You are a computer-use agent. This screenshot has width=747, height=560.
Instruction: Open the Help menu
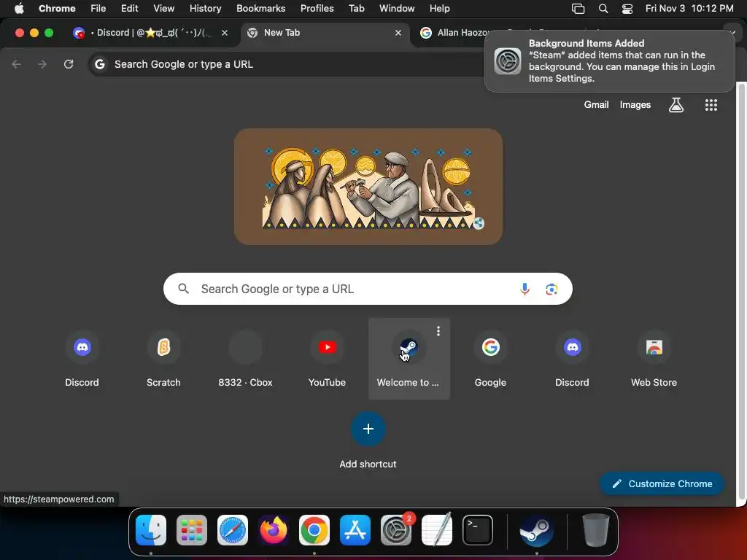439,8
